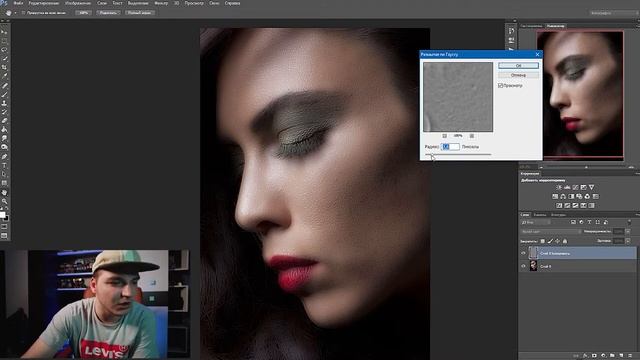Toggle the Просмотр preview checkbox

[500, 86]
